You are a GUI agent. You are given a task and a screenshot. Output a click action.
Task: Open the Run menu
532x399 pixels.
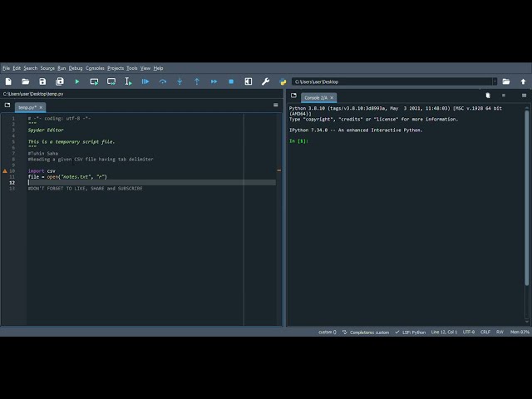(x=62, y=68)
